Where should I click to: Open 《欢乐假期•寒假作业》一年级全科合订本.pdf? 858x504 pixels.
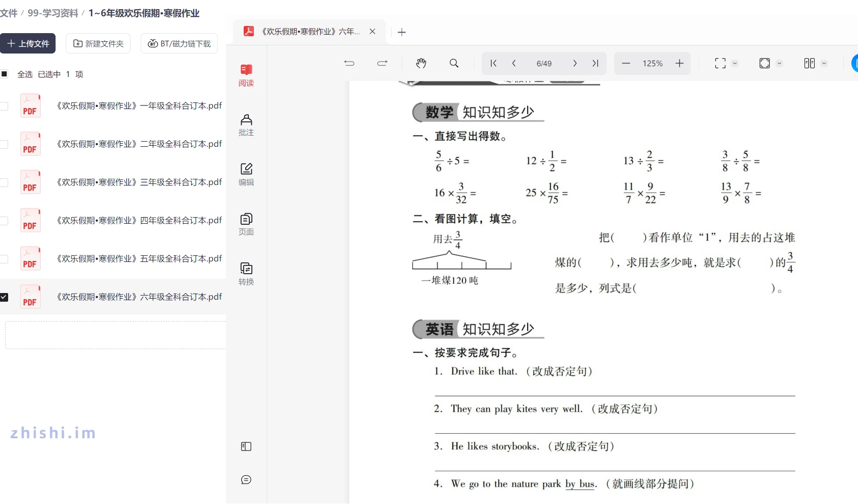click(139, 106)
